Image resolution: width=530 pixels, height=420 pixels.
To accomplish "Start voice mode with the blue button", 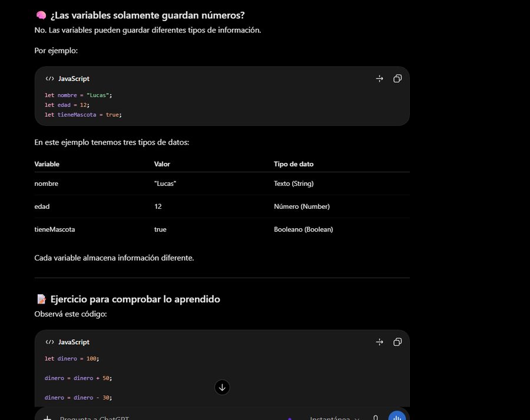I will click(397, 416).
